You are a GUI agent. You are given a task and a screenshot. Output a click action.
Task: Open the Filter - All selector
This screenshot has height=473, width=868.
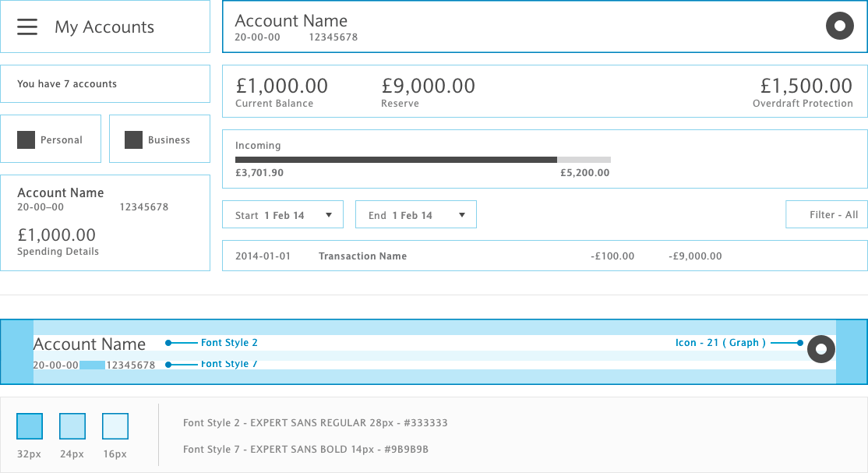click(826, 215)
